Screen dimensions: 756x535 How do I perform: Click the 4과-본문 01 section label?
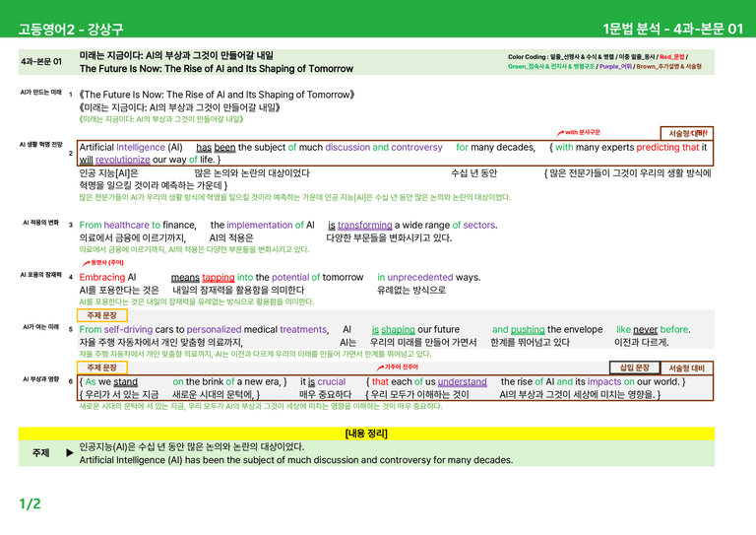[41, 62]
